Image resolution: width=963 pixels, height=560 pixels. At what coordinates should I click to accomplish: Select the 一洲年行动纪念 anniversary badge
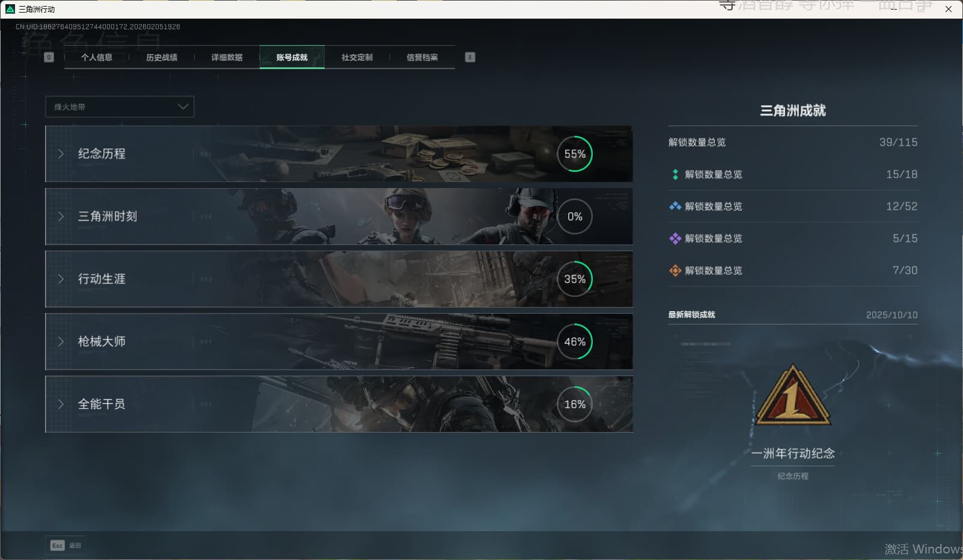pyautogui.click(x=792, y=395)
